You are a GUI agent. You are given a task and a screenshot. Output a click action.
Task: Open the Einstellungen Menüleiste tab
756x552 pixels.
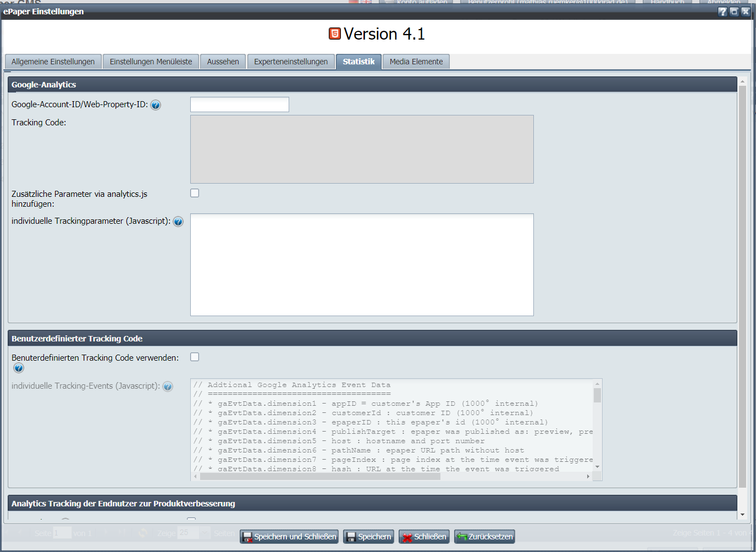(x=151, y=62)
